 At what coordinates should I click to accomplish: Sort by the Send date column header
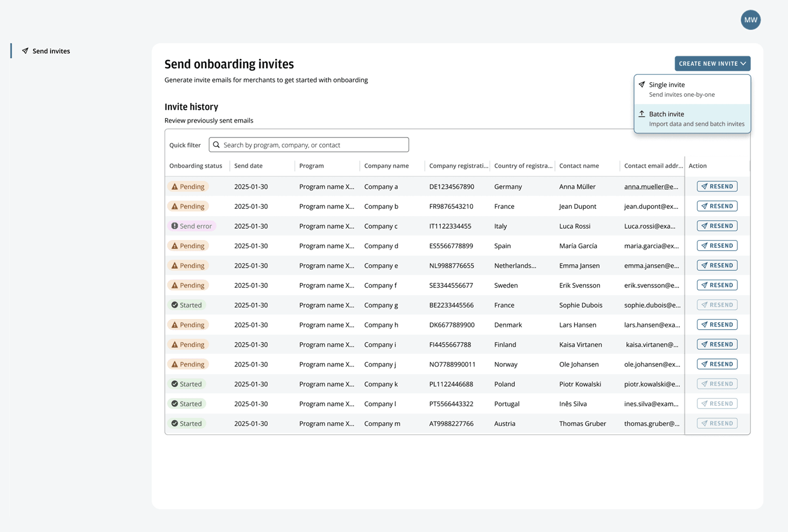248,166
